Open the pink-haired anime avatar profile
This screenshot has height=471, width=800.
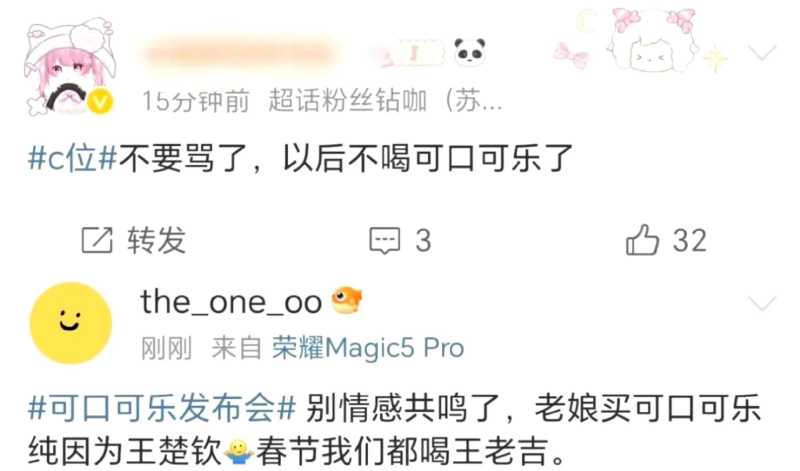(70, 67)
